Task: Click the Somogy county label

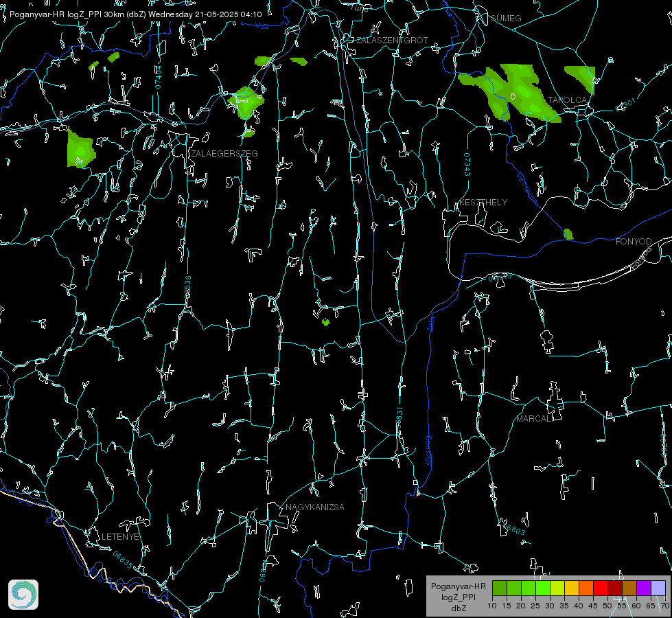Action: coord(428,451)
